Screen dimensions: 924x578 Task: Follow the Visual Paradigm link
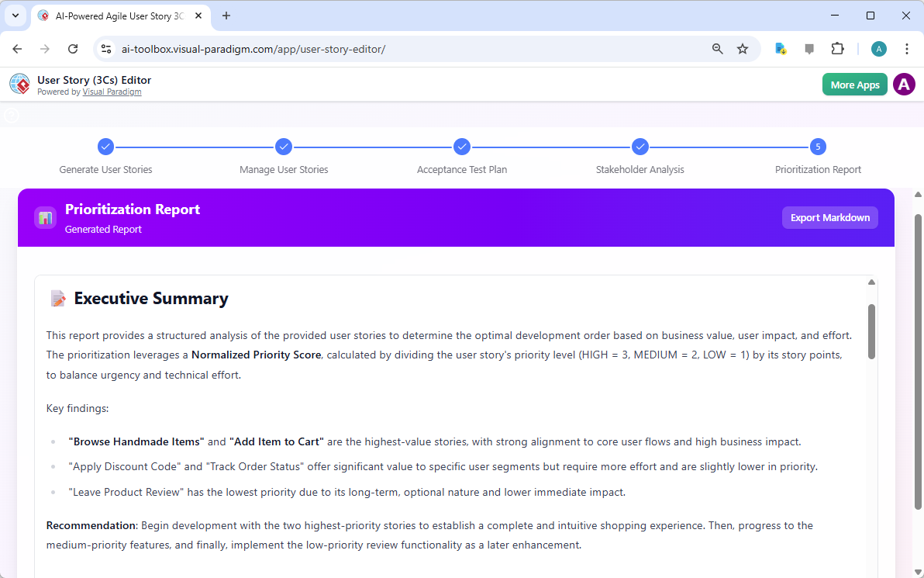tap(112, 92)
